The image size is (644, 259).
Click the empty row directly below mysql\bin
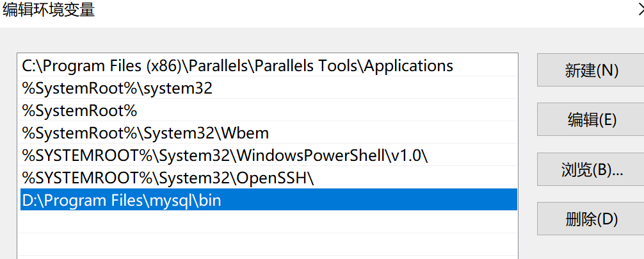point(268,222)
